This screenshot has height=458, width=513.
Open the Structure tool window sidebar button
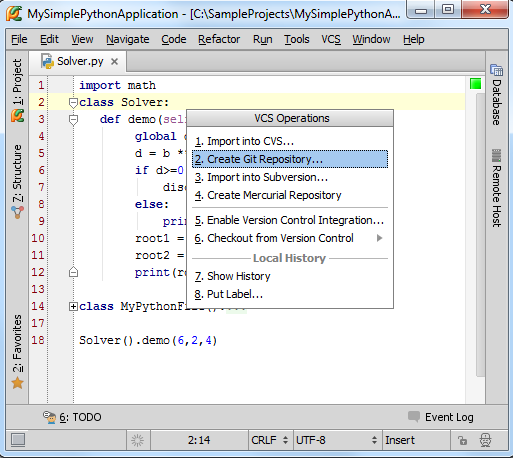(x=17, y=181)
